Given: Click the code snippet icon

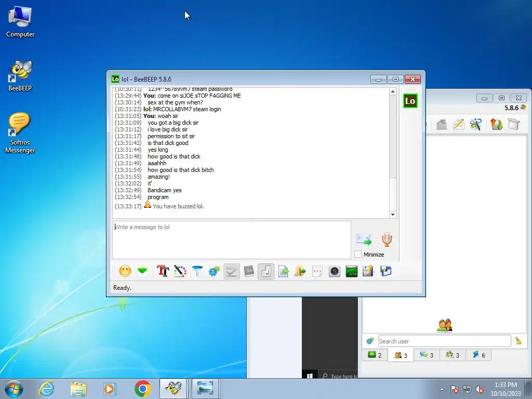Looking at the screenshot, I should point(317,271).
